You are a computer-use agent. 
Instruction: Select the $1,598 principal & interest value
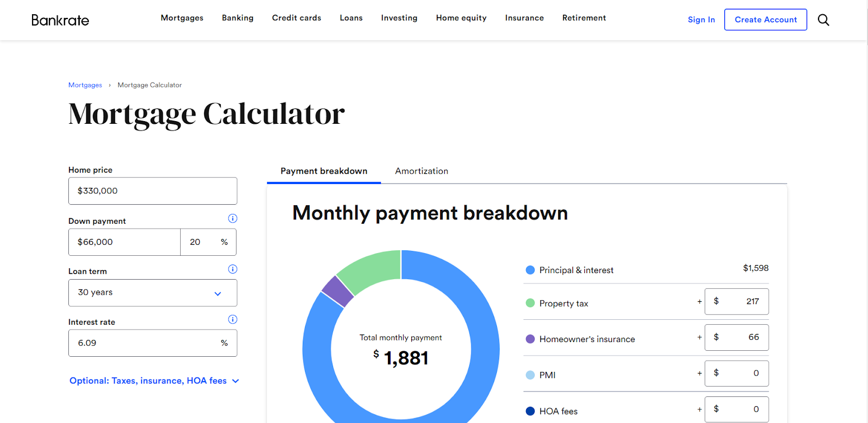pos(756,268)
